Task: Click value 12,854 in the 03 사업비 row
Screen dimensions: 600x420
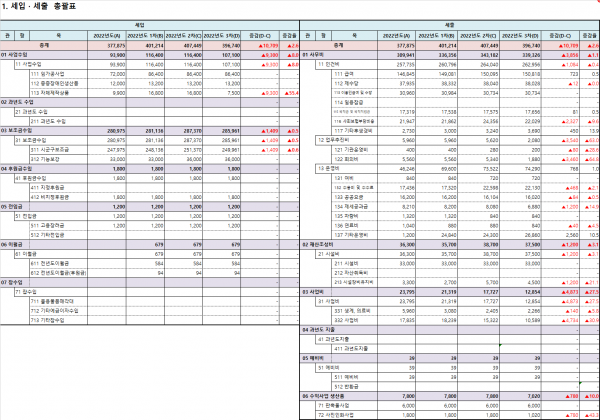Action: (x=532, y=292)
